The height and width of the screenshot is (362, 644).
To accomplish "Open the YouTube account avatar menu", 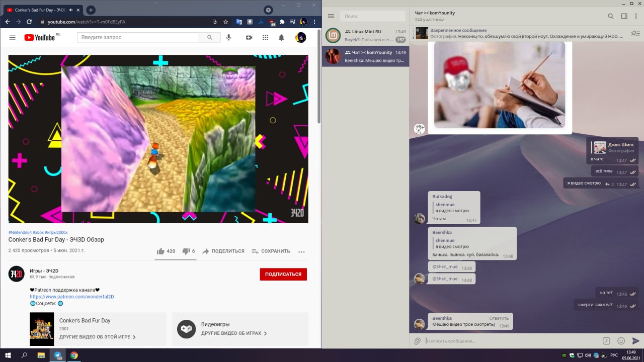I will (x=301, y=38).
